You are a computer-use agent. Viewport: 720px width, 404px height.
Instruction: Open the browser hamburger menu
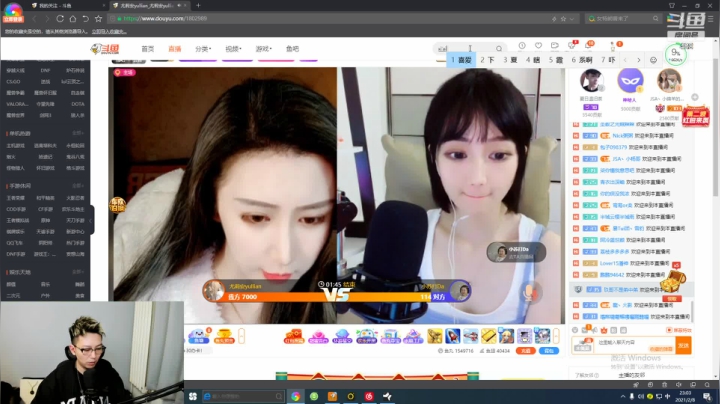tap(710, 19)
